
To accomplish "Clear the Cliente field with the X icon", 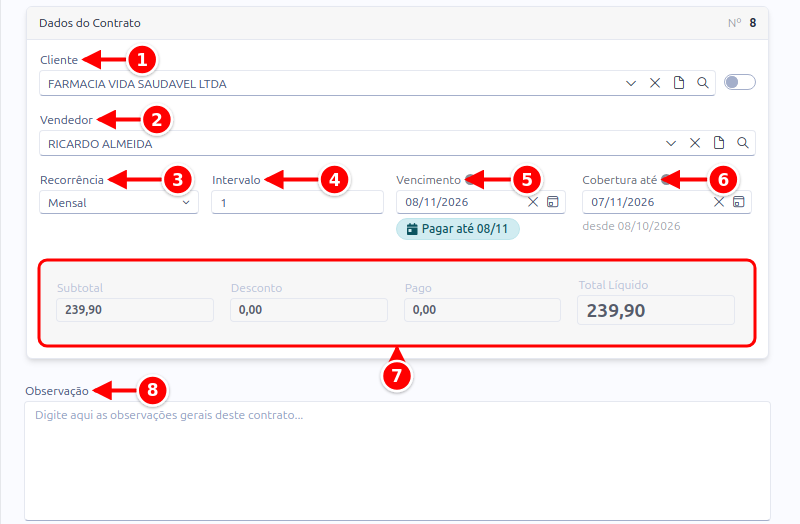I will (655, 83).
